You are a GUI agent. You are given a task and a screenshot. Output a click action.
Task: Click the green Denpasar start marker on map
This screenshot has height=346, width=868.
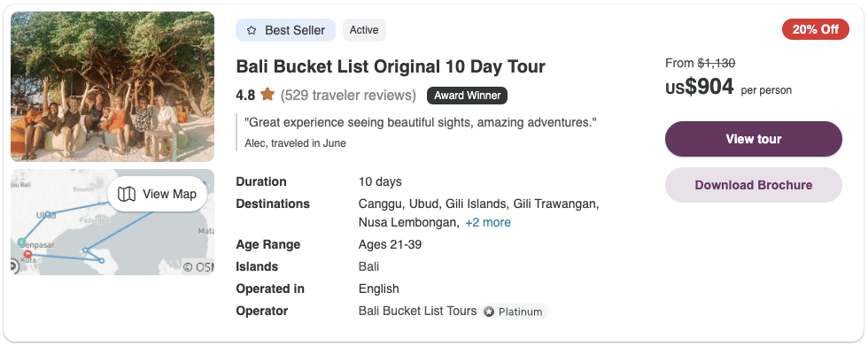[x=21, y=242]
